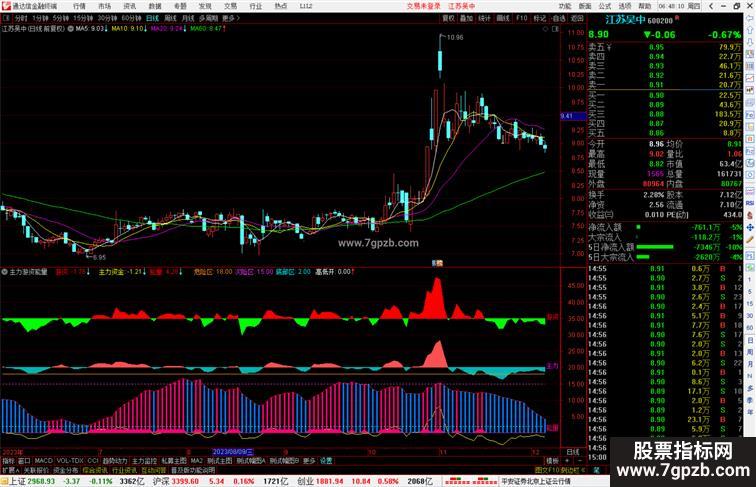Click the 复权 toolbar button
The height and width of the screenshot is (487, 756).
pyautogui.click(x=448, y=18)
